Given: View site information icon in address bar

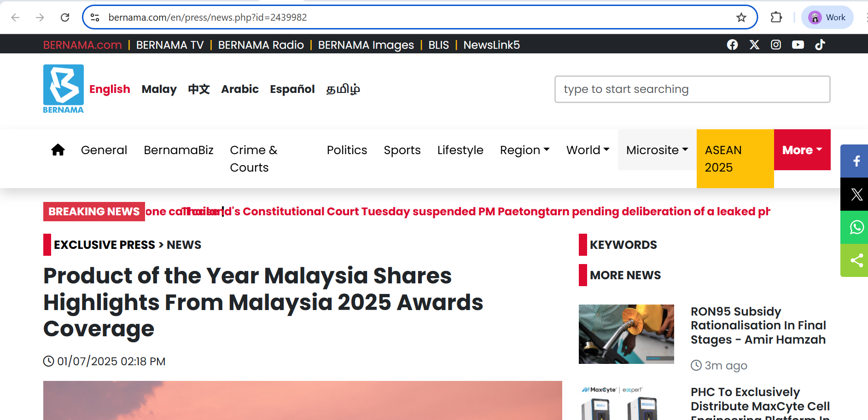Looking at the screenshot, I should pyautogui.click(x=95, y=17).
